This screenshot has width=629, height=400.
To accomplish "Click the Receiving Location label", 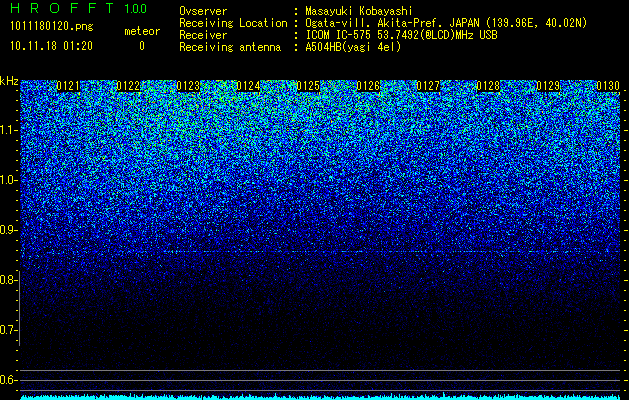I will pos(233,23).
